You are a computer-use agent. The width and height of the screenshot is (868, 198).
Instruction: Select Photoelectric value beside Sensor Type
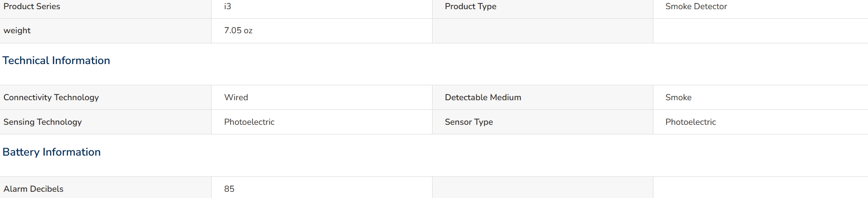point(691,122)
